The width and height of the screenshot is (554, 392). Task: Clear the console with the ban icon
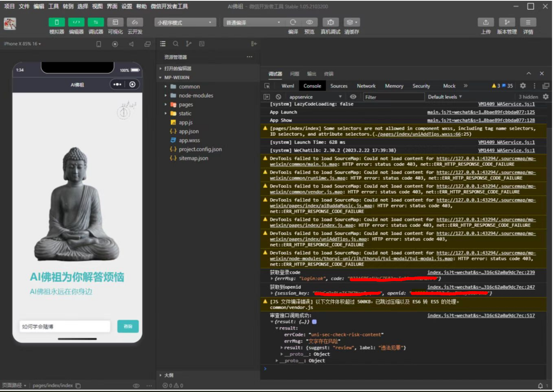[x=278, y=97]
